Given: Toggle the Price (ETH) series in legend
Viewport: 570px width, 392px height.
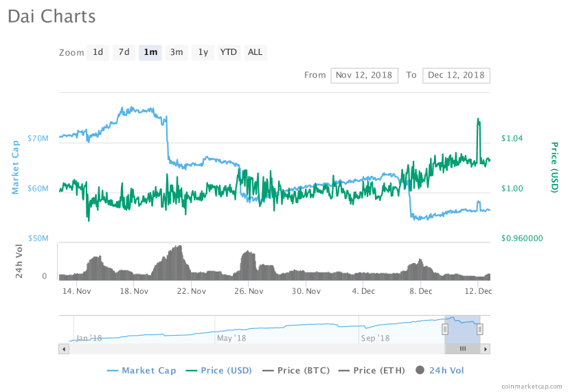Looking at the screenshot, I should click(372, 371).
